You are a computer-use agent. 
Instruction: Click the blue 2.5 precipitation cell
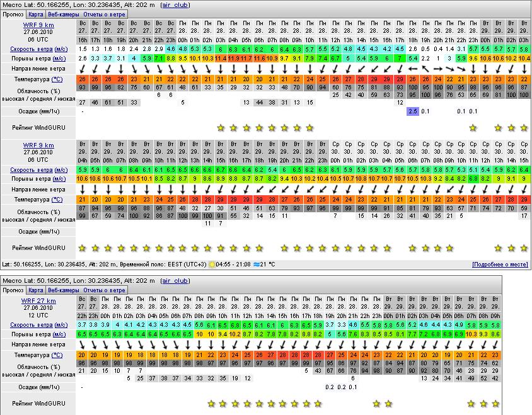coord(413,111)
